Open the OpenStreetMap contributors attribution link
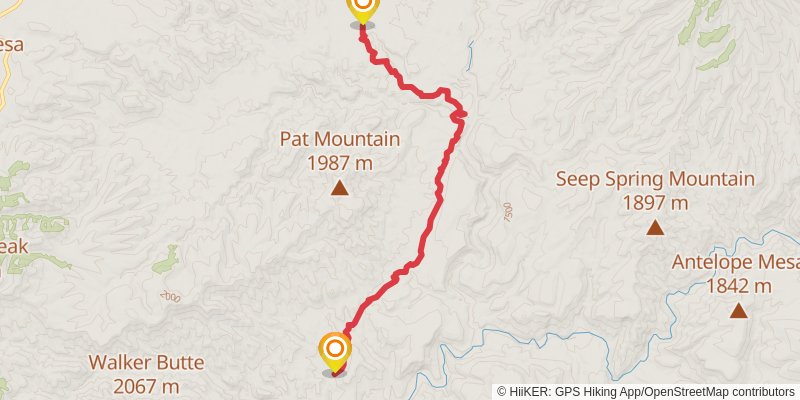Viewport: 800px width, 400px height. 719,391
